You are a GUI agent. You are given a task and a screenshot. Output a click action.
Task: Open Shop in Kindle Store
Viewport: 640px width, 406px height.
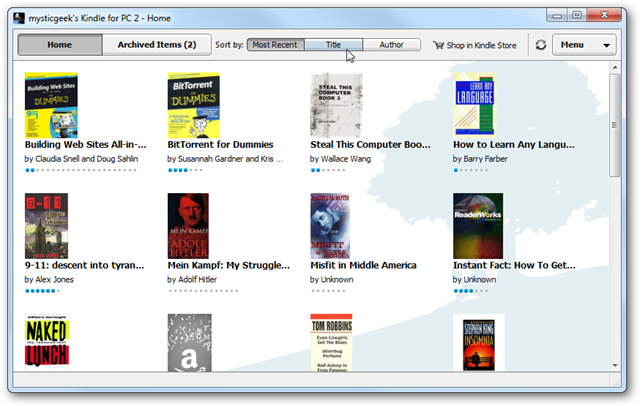(x=475, y=45)
